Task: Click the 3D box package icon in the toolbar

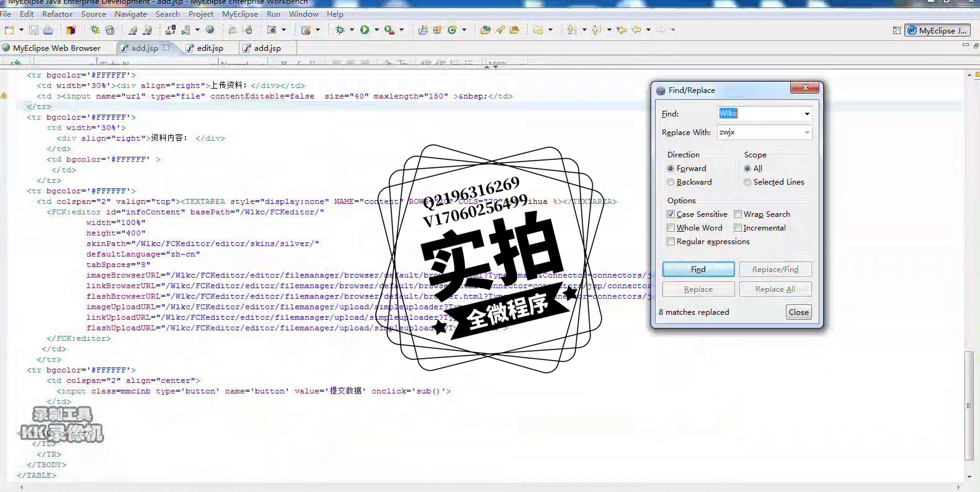Action: [71, 30]
